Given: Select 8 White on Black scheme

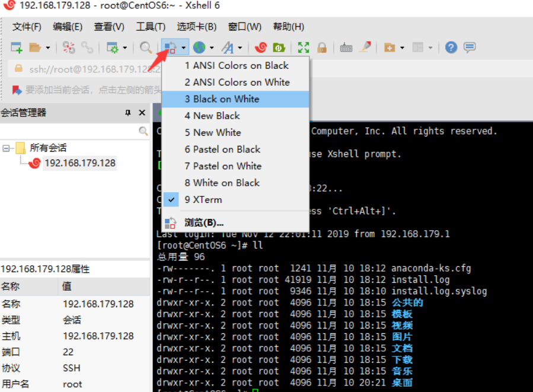Looking at the screenshot, I should [x=235, y=183].
